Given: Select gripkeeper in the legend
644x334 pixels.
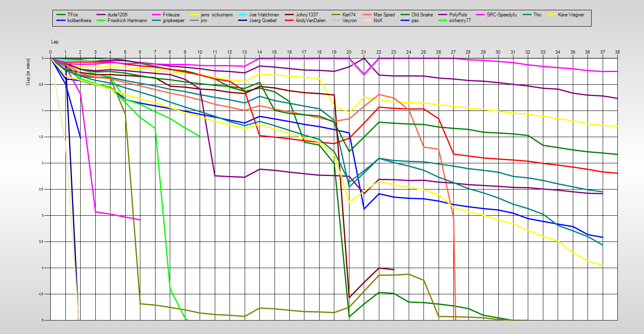Looking at the screenshot, I should tap(173, 20).
